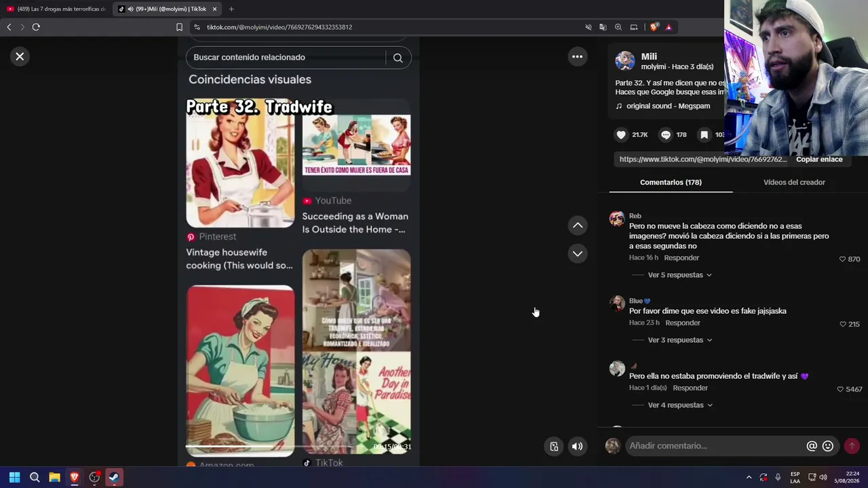Seek along the video progress bar
This screenshot has height=488, width=868.
298,447
